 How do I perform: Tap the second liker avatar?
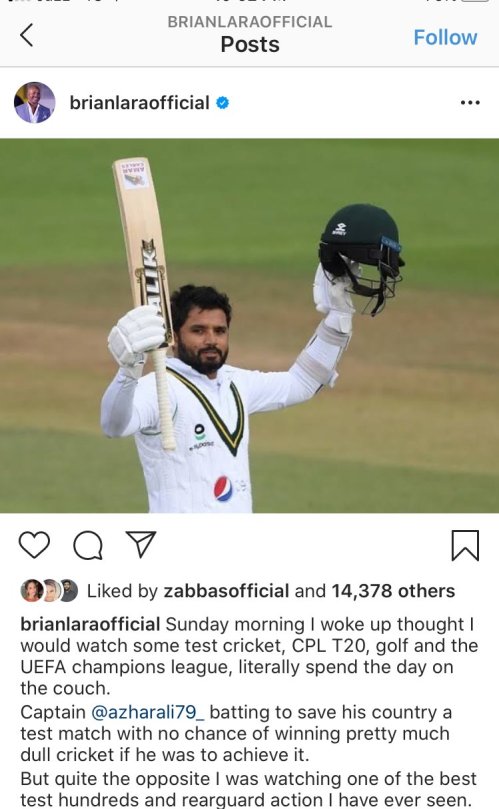(x=51, y=591)
